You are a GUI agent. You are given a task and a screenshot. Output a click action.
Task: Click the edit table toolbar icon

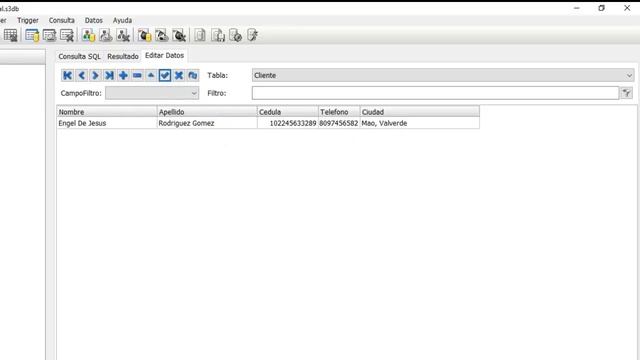click(x=49, y=36)
